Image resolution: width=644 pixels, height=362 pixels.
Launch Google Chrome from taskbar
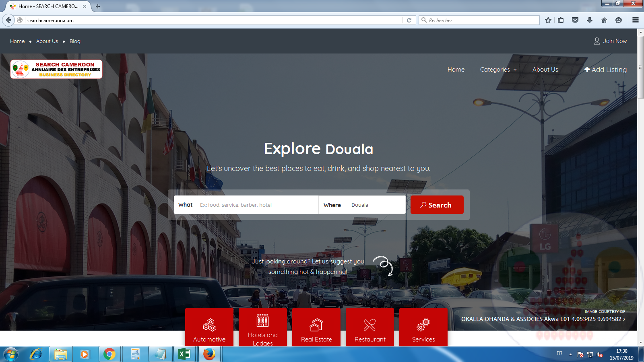109,354
